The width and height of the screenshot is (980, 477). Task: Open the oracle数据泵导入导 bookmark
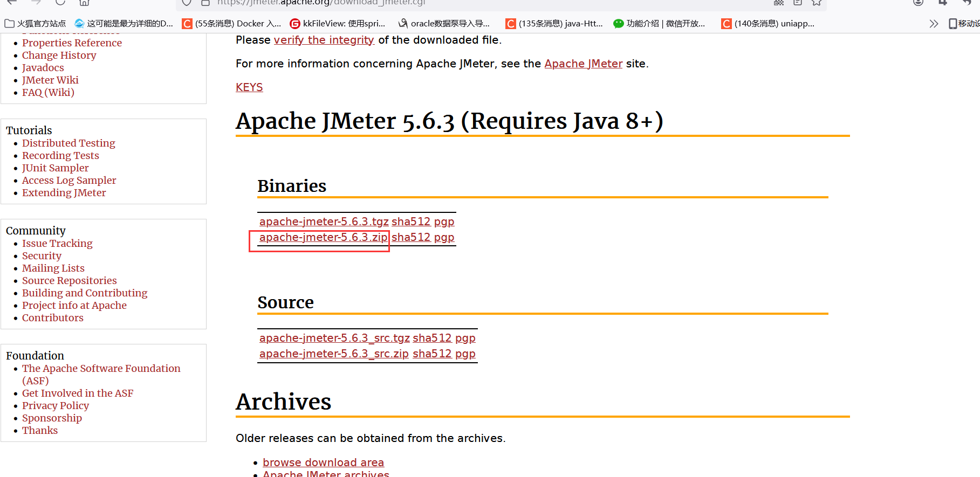(444, 23)
